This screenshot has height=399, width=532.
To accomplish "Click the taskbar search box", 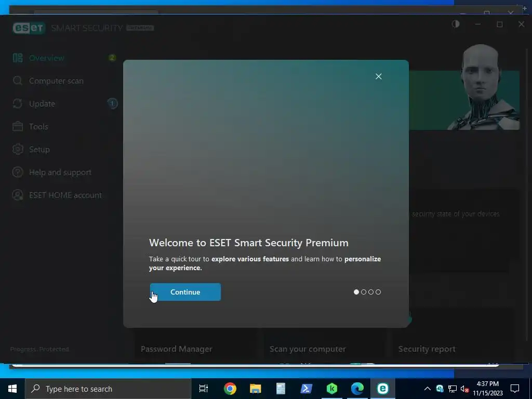I will (x=108, y=389).
